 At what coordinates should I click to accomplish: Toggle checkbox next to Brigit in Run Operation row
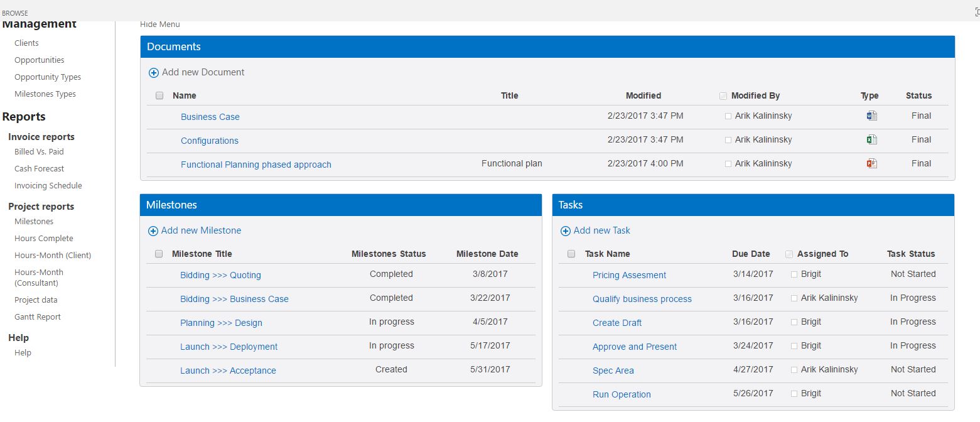click(x=794, y=394)
